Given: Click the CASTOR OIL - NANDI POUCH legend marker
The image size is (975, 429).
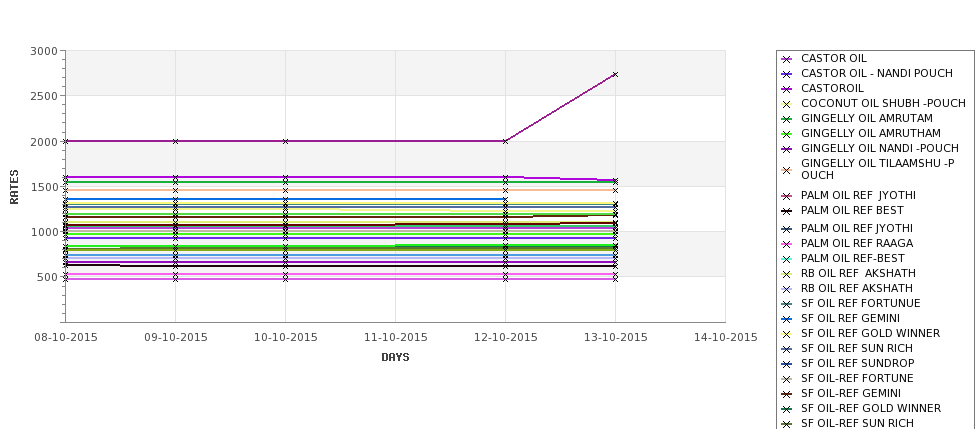Looking at the screenshot, I should pos(787,74).
